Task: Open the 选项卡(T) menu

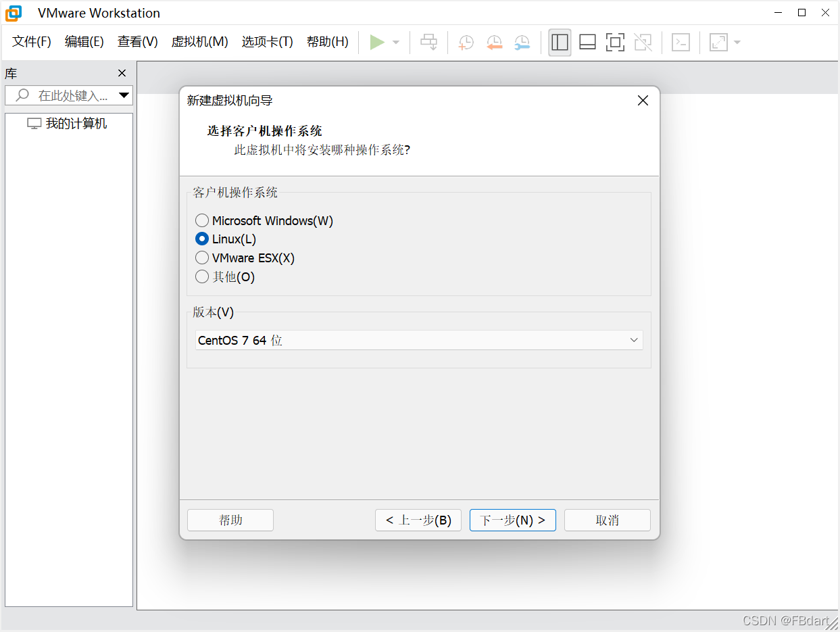Action: (x=268, y=42)
